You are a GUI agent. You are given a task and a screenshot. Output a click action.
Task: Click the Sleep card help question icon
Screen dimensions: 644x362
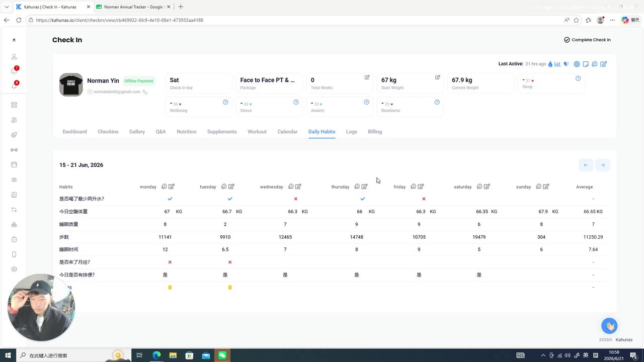point(578,78)
